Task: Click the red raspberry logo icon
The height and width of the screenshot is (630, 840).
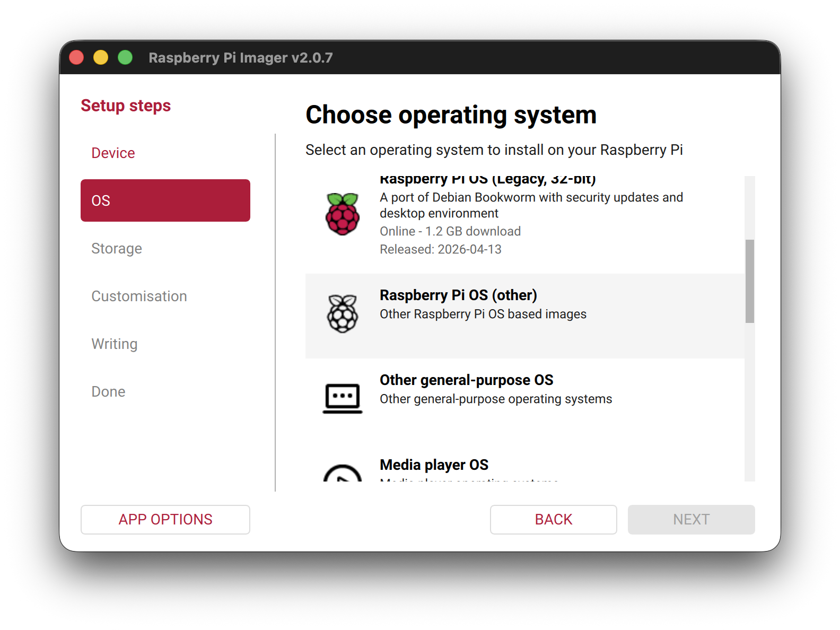Action: (x=343, y=214)
